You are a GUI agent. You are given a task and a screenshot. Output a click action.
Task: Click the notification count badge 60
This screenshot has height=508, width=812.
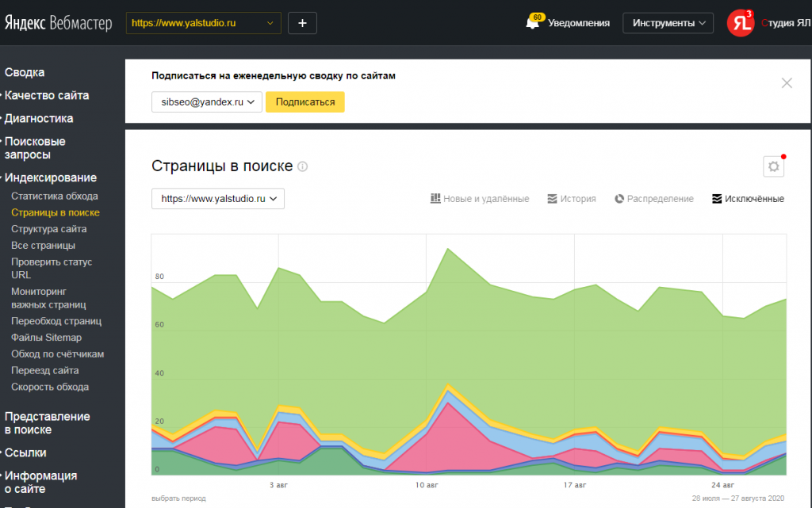[538, 17]
